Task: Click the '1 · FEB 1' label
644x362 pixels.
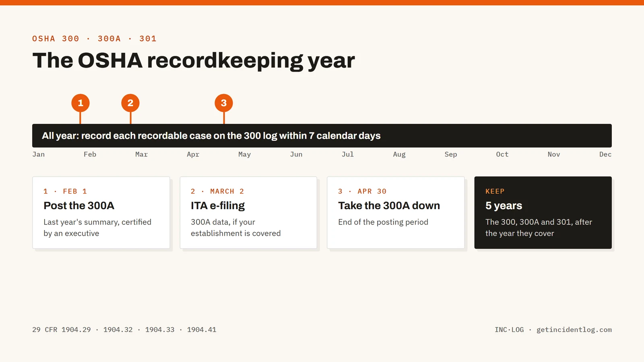Action: coord(65,191)
